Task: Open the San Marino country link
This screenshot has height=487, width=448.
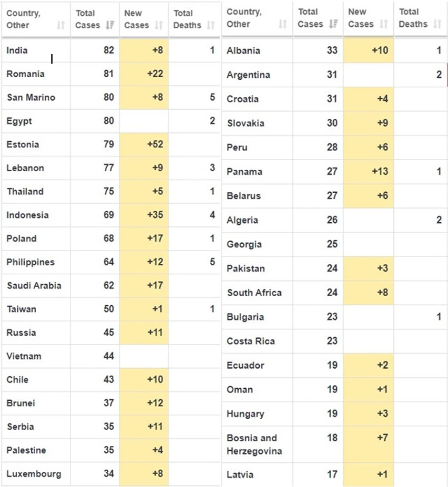Action: pos(31,97)
